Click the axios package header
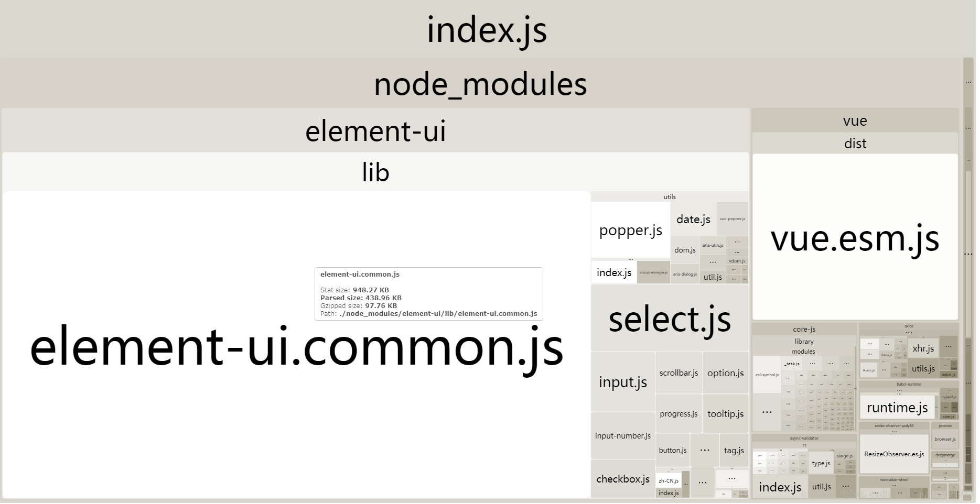Image resolution: width=980 pixels, height=504 pixels. pos(909,326)
